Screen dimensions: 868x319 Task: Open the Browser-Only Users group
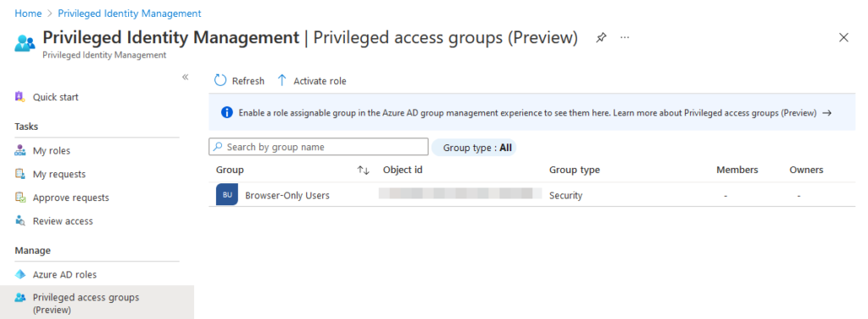click(x=287, y=195)
